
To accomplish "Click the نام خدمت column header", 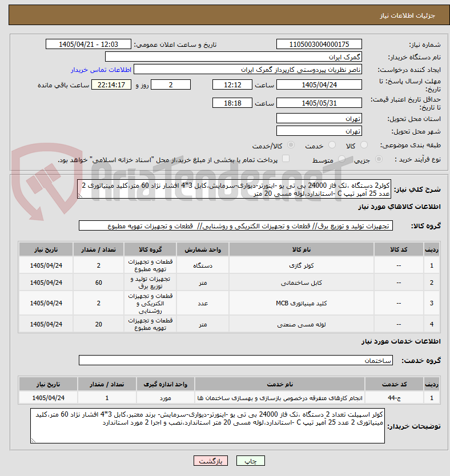I will (x=280, y=384).
